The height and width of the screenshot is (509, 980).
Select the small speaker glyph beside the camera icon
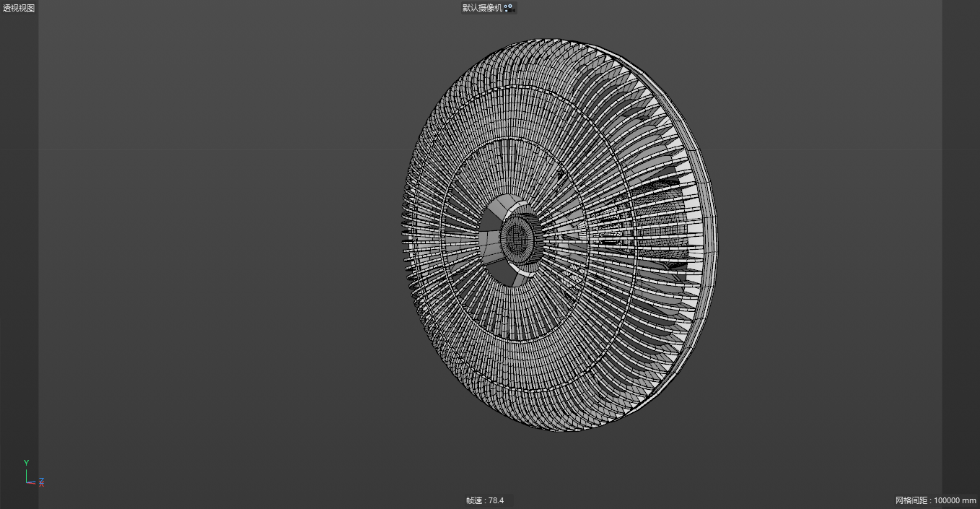point(514,9)
